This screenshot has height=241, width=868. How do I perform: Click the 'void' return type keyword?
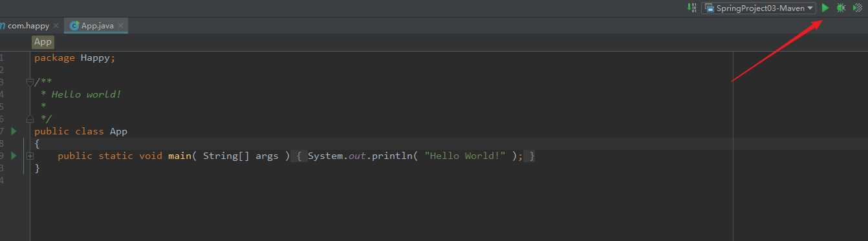click(x=151, y=156)
